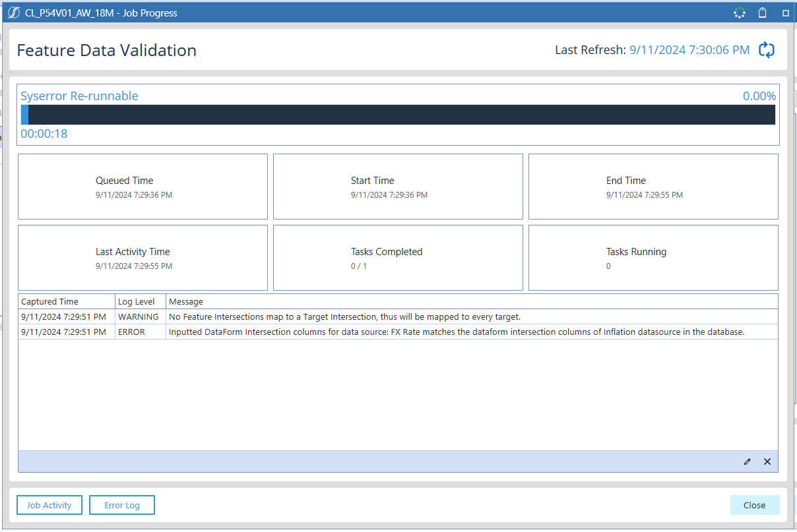Click the Syserror Re-runnable status text
The width and height of the screenshot is (797, 532).
click(x=79, y=96)
